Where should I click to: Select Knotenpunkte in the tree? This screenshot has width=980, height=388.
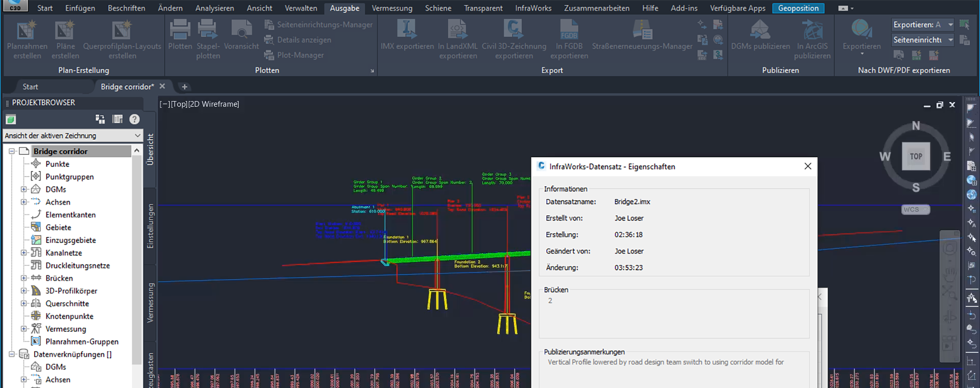pyautogui.click(x=69, y=316)
